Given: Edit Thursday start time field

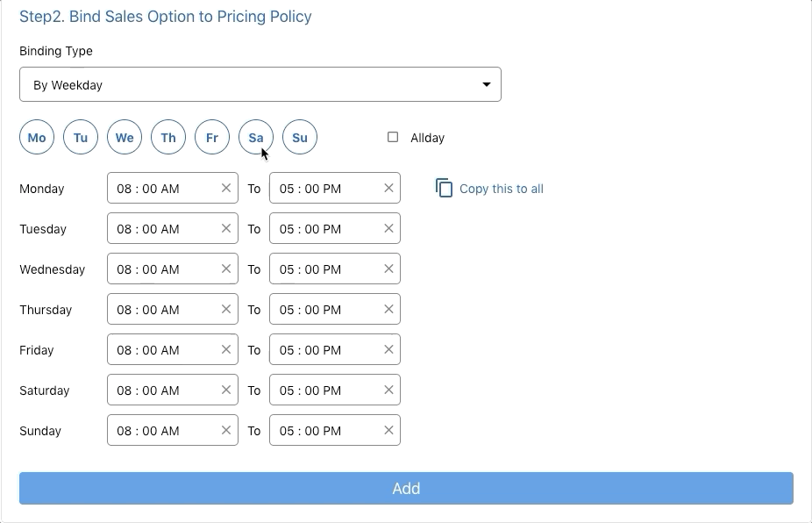Looking at the screenshot, I should pos(162,309).
